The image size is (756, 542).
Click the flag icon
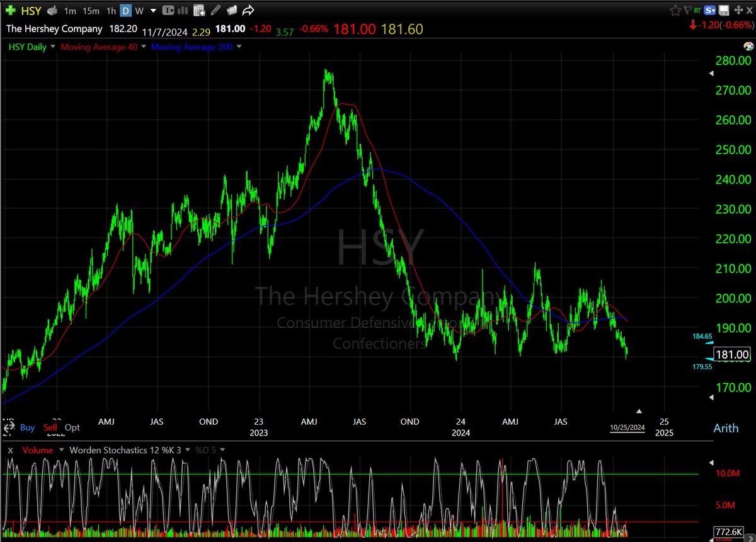pyautogui.click(x=687, y=10)
